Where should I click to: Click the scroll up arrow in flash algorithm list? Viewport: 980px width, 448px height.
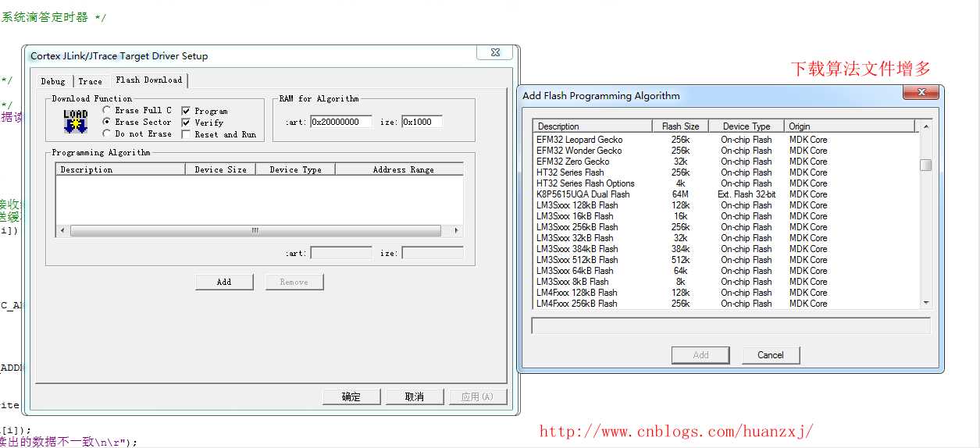click(x=926, y=126)
